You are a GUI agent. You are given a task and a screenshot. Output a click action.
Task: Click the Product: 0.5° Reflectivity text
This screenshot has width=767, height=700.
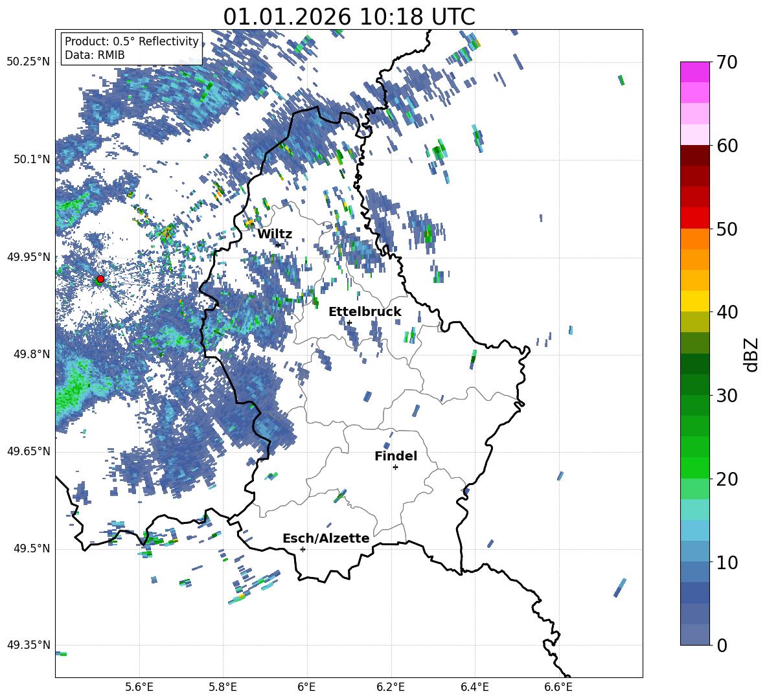pyautogui.click(x=132, y=41)
